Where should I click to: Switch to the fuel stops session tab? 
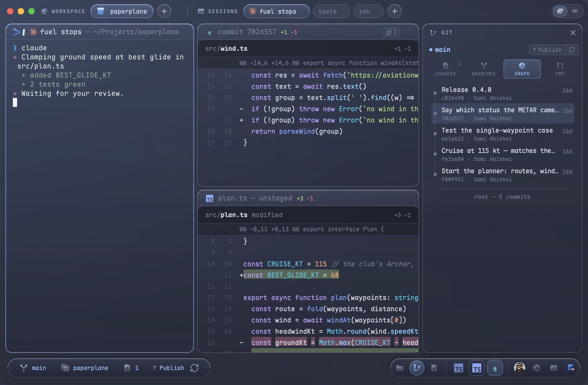276,11
